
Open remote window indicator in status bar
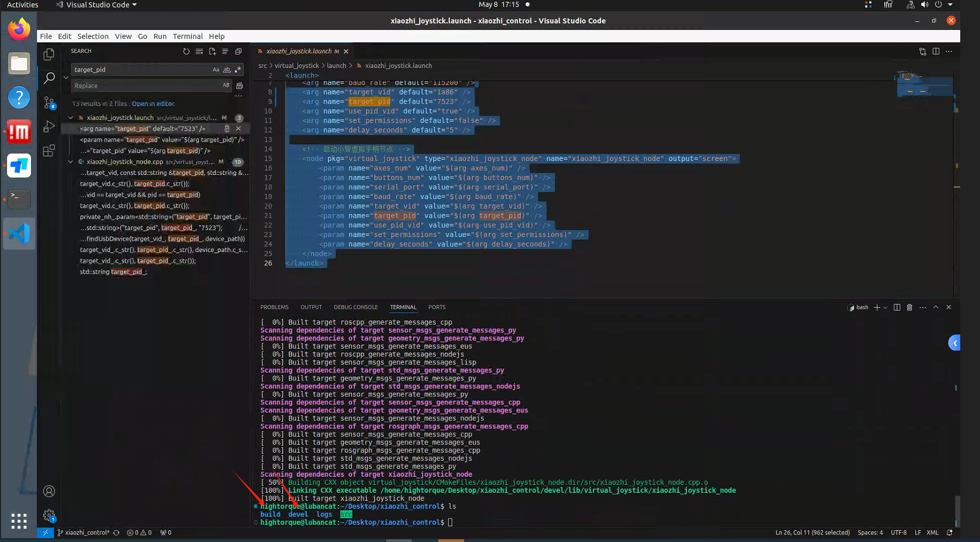coord(45,532)
